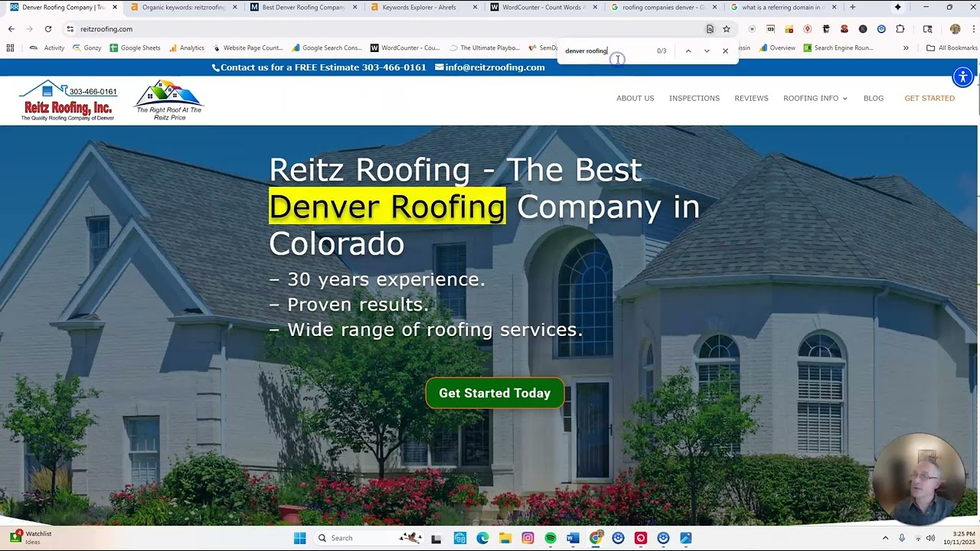980x551 pixels.
Task: Open the Extensions puzzle-piece menu
Action: (900, 29)
